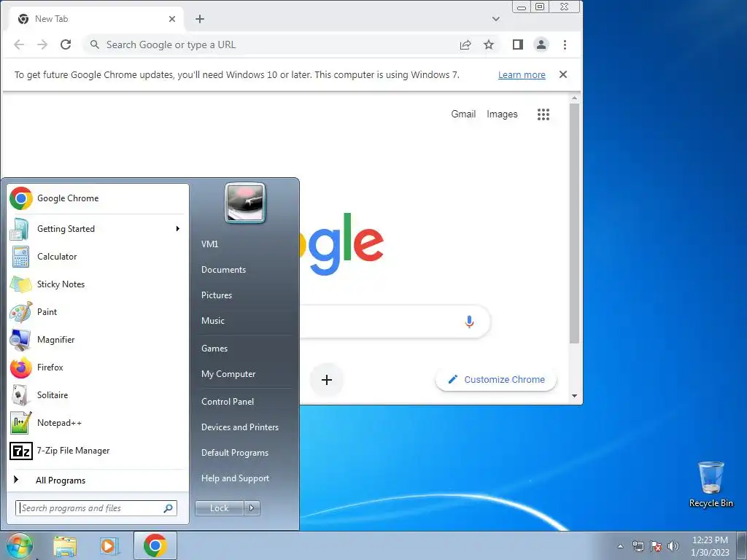The width and height of the screenshot is (747, 560).
Task: Click the Chrome address bar
Action: tap(271, 44)
